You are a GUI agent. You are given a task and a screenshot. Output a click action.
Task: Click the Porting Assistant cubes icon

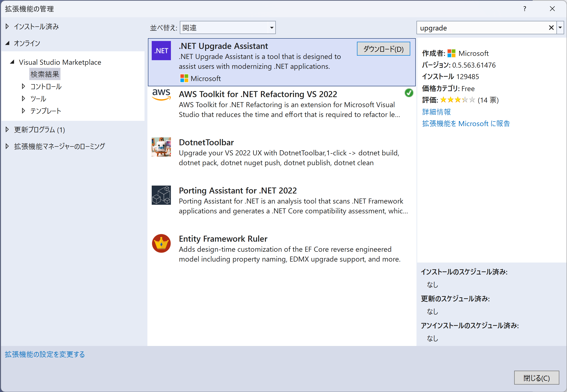pyautogui.click(x=161, y=195)
